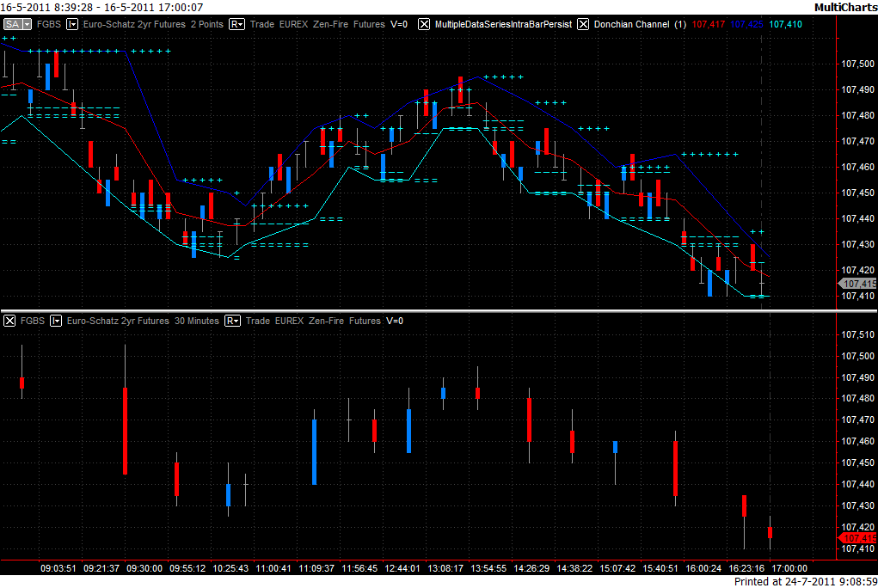
Task: Click the 13:54:55 time axis label
Action: coord(488,568)
